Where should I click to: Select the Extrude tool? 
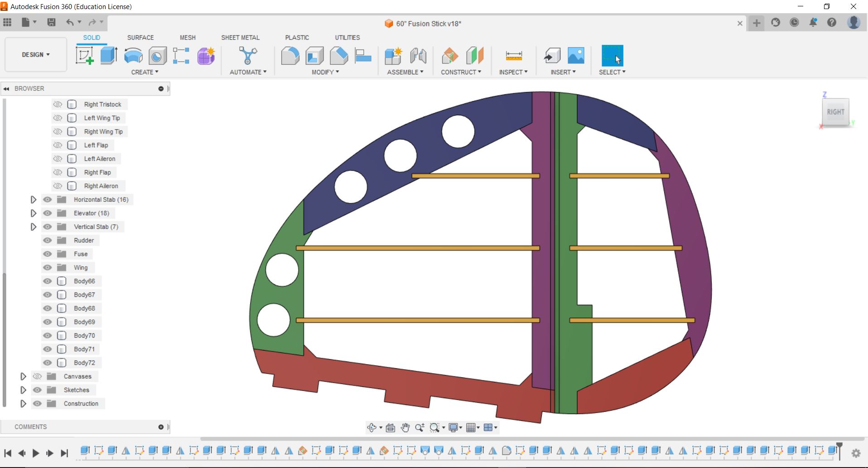coord(109,56)
